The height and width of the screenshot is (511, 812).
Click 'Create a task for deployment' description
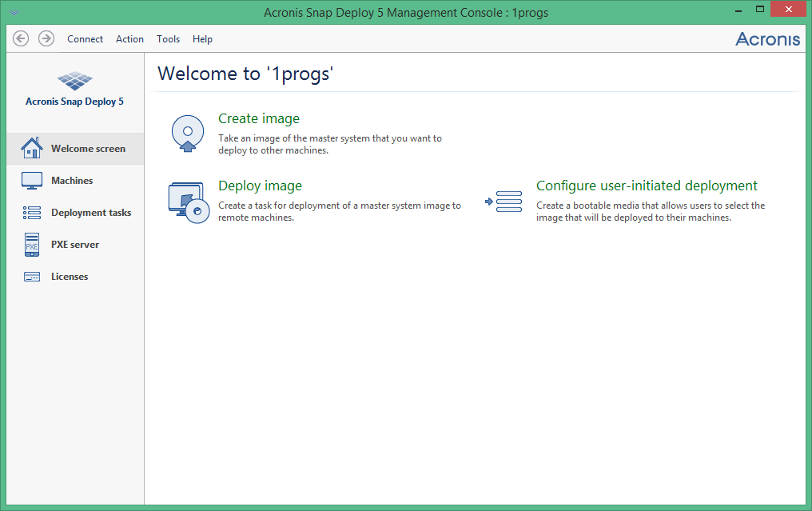(339, 211)
